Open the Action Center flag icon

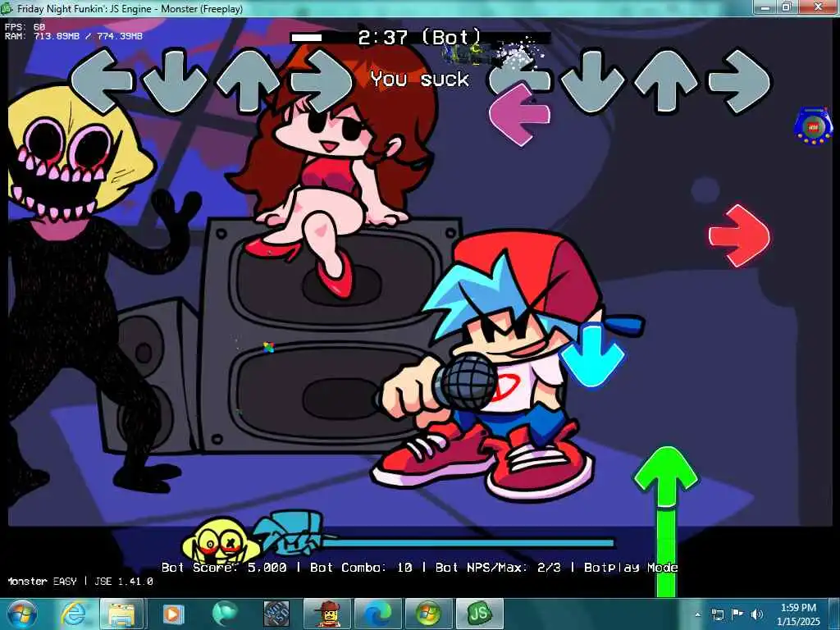point(737,614)
